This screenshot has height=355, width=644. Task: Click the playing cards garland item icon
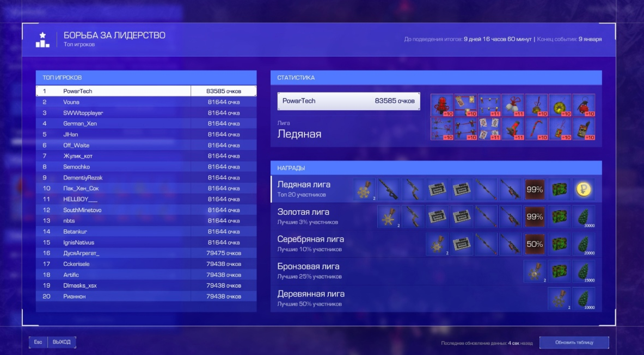(488, 129)
